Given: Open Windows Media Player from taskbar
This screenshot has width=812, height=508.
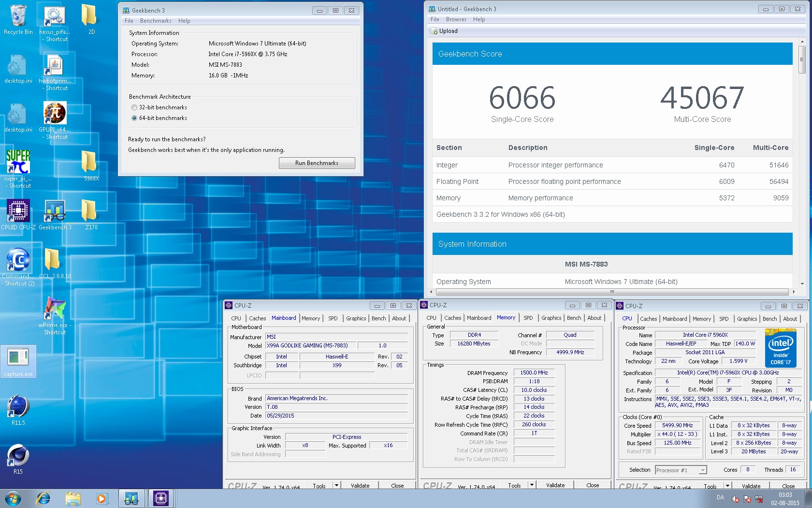Looking at the screenshot, I should (x=101, y=498).
